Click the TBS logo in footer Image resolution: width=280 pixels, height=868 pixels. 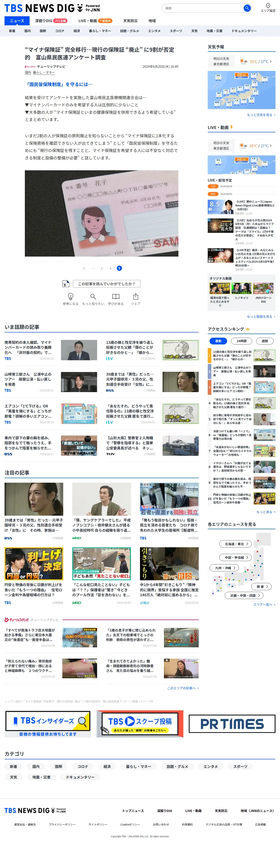pos(35,810)
